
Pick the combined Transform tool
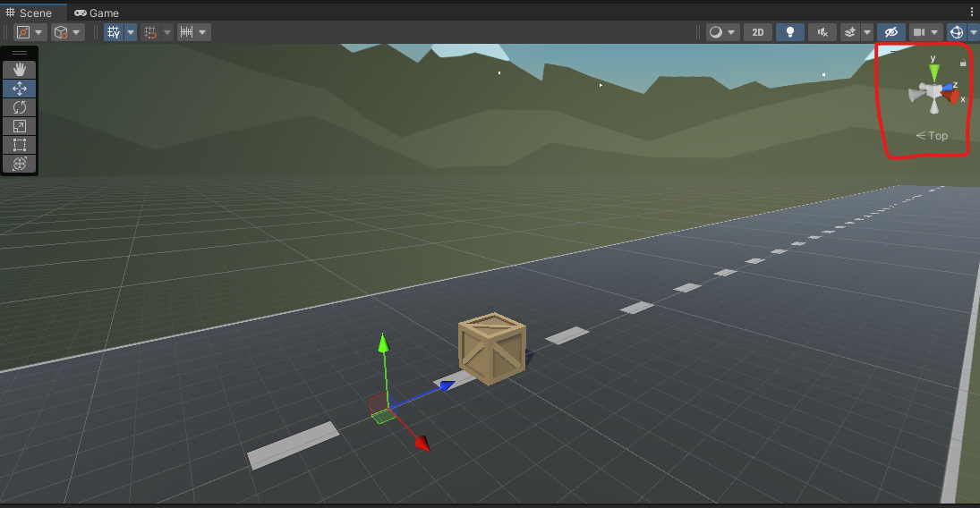[x=20, y=164]
